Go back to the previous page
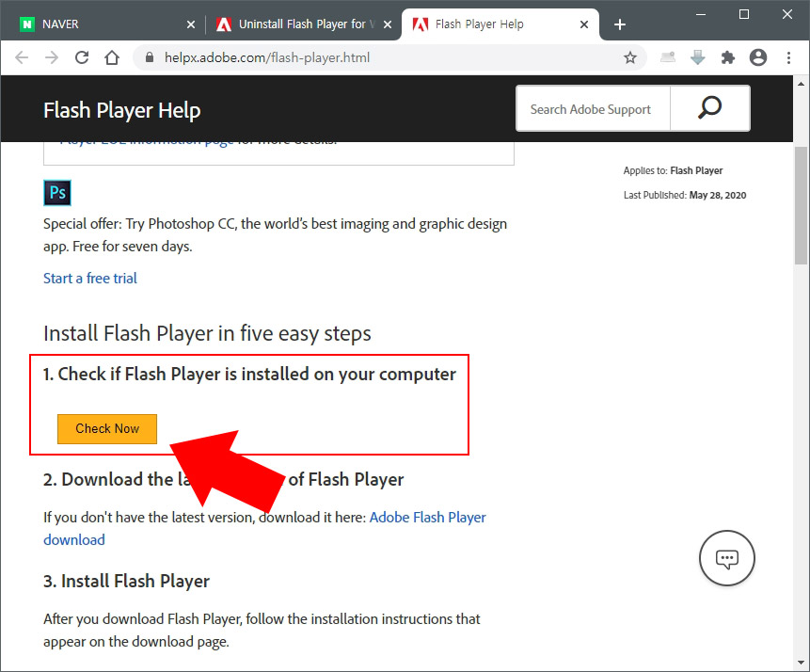810x672 pixels. point(22,57)
